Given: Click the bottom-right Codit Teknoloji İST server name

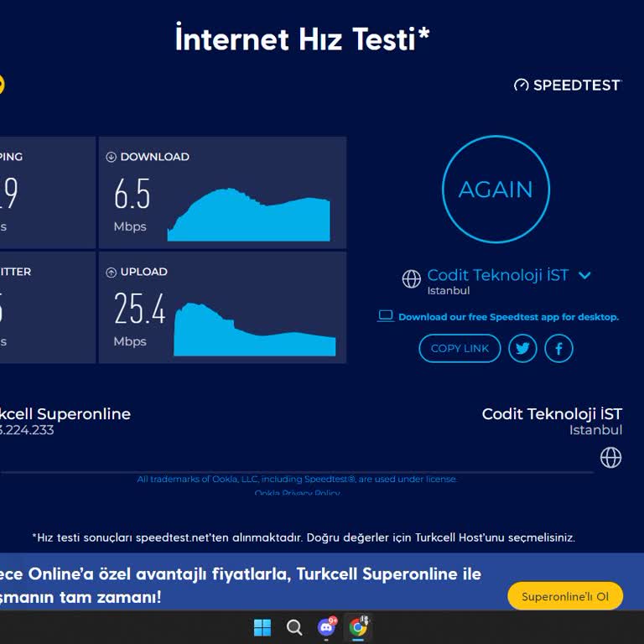Looking at the screenshot, I should [x=552, y=414].
